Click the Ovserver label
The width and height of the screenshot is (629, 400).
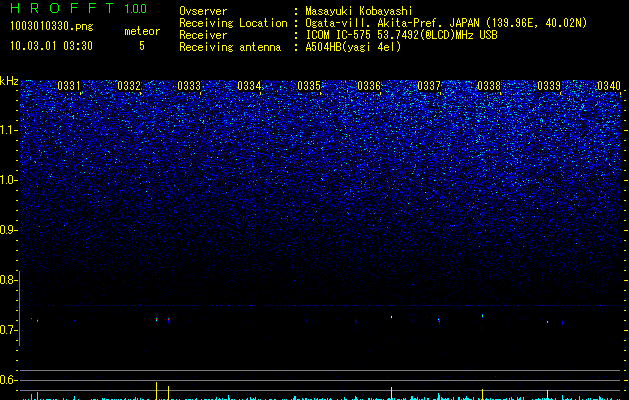click(x=203, y=11)
